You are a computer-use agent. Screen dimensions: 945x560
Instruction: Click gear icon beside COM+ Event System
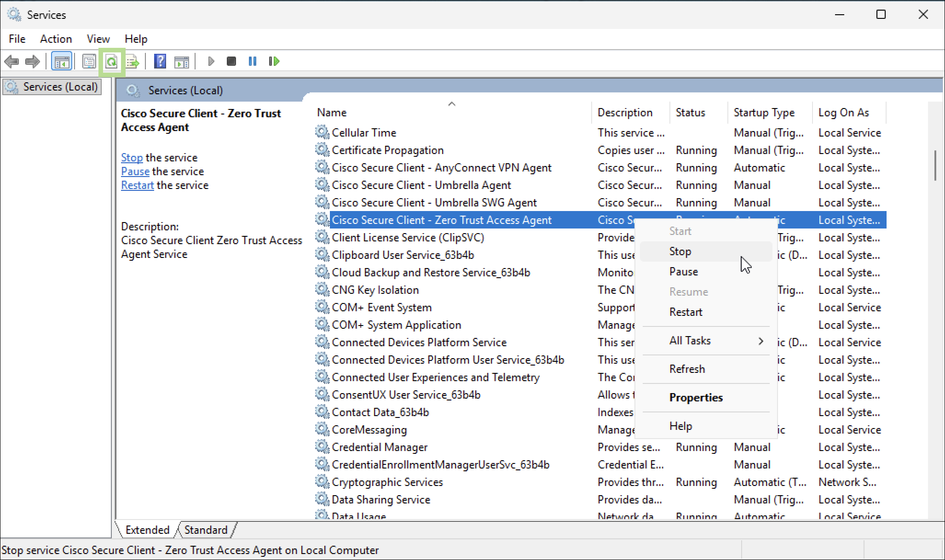(322, 307)
